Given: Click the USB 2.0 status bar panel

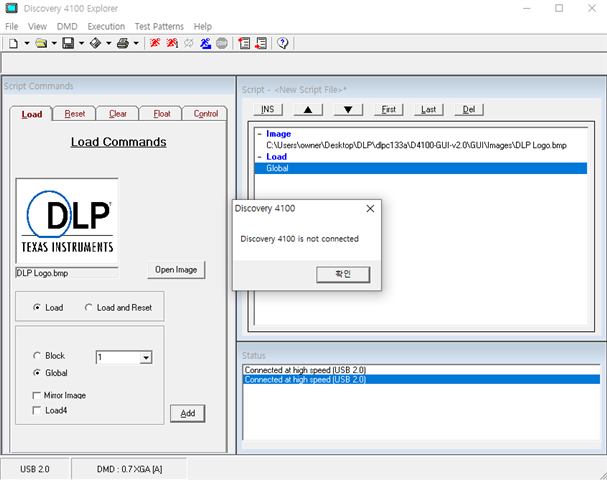Looking at the screenshot, I should [x=35, y=469].
